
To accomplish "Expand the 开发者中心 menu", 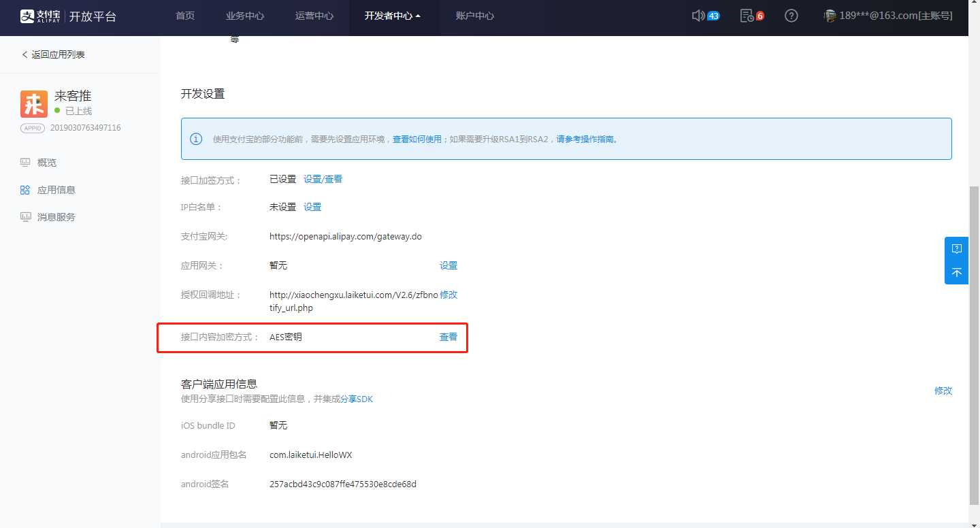I will [x=393, y=16].
